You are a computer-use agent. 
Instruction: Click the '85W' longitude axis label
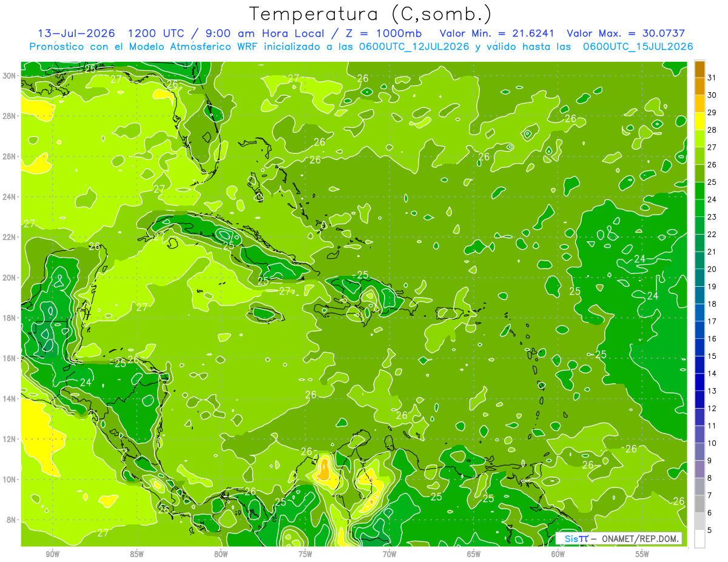137,554
